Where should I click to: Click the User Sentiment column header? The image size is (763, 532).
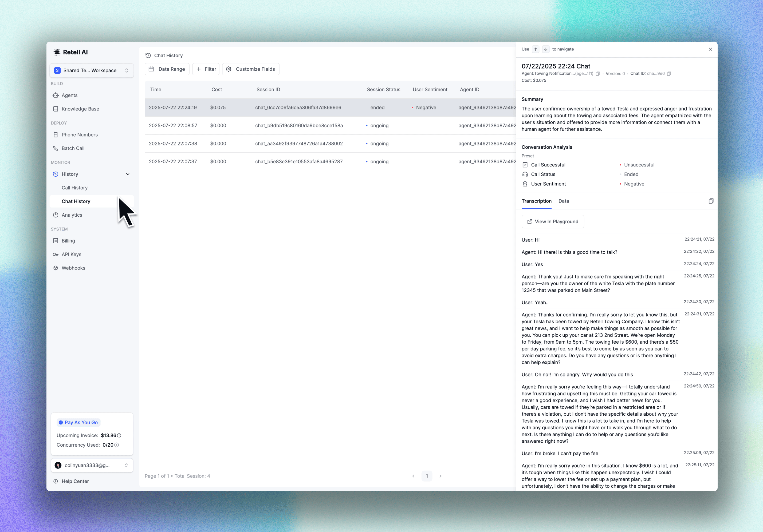pyautogui.click(x=430, y=90)
